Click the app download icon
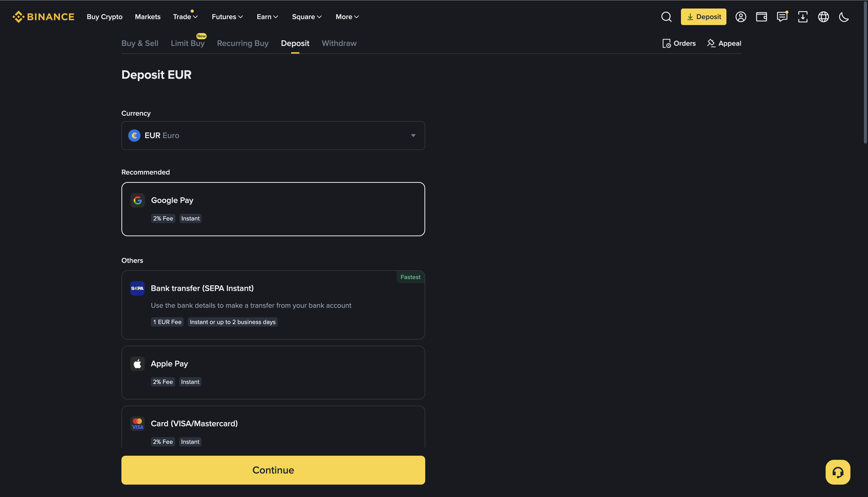Screen dimensions: 868x497 (803, 17)
